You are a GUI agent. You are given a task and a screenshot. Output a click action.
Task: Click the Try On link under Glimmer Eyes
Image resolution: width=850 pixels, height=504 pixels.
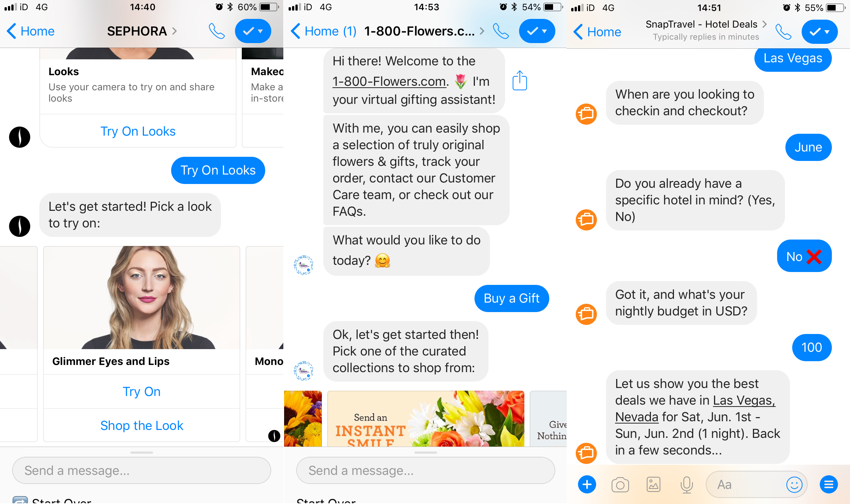[141, 391]
